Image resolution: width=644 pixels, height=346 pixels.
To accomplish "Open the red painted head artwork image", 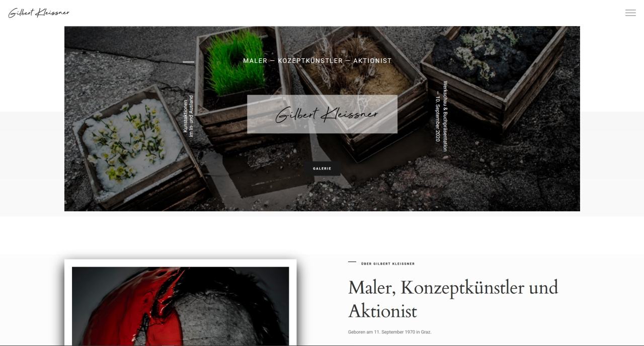I will click(181, 306).
